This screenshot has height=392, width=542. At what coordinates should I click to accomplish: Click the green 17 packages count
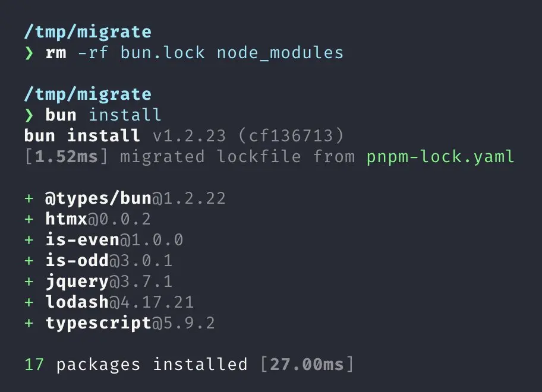(x=34, y=365)
